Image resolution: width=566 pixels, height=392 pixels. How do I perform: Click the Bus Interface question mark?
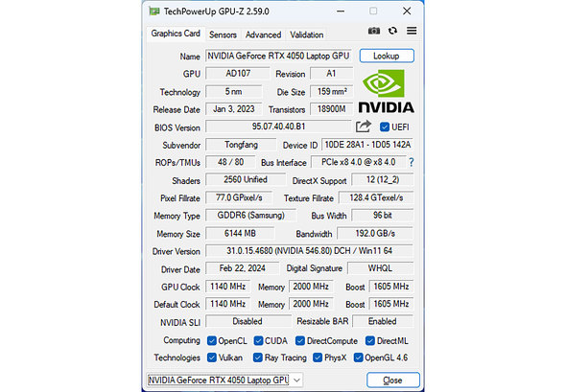(x=412, y=162)
